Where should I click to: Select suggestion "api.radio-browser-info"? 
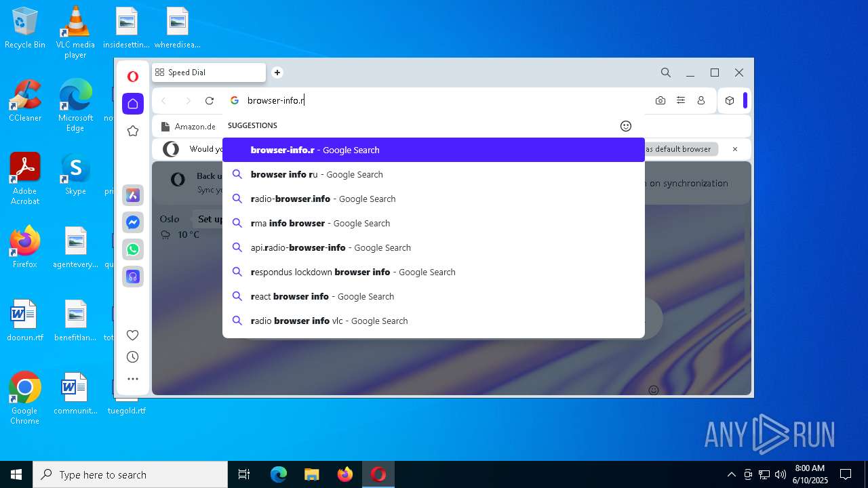[433, 247]
